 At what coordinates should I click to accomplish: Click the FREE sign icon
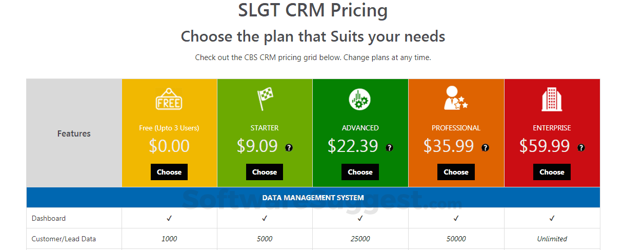[x=169, y=100]
